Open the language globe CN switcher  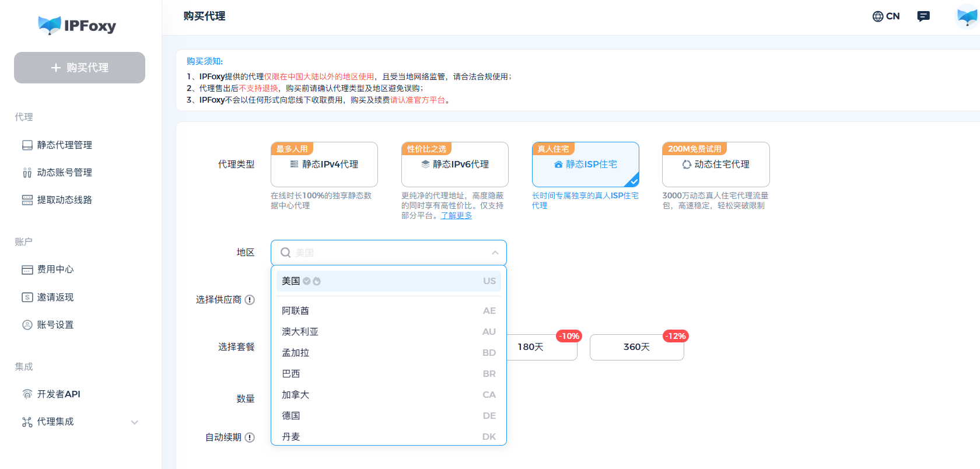pyautogui.click(x=885, y=16)
